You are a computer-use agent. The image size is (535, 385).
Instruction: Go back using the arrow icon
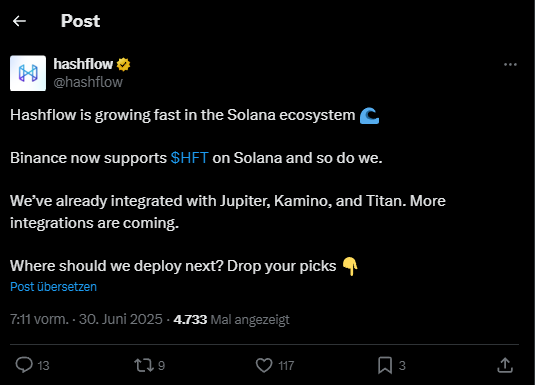coord(19,21)
